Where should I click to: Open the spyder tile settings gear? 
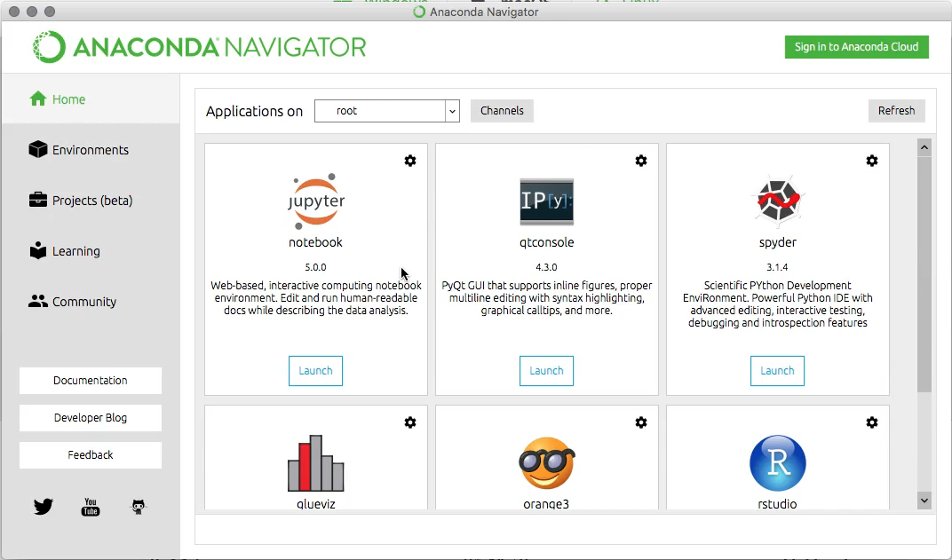tap(872, 161)
